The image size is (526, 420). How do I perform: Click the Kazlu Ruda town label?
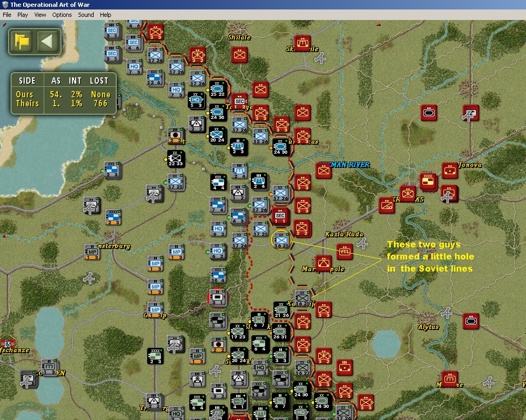click(344, 234)
